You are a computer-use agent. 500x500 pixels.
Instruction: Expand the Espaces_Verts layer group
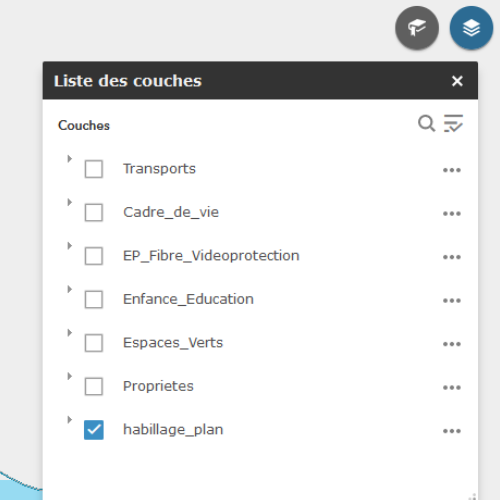(69, 333)
